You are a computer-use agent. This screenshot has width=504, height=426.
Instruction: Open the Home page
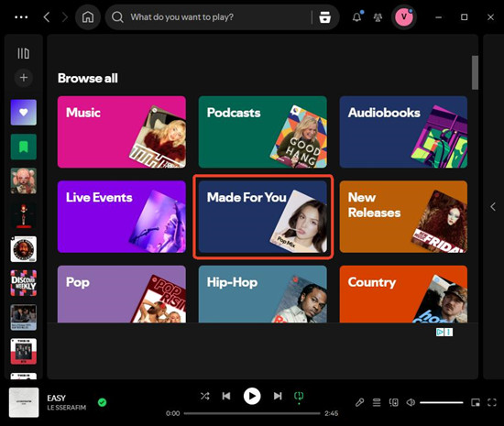[x=88, y=17]
